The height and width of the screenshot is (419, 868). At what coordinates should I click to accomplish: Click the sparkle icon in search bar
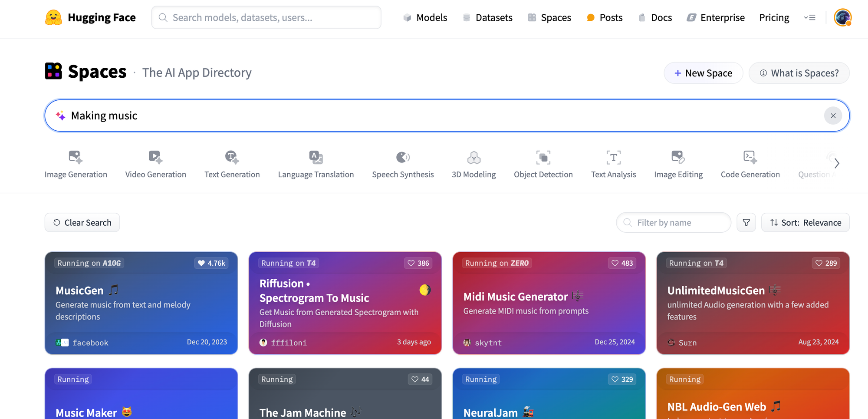[60, 115]
